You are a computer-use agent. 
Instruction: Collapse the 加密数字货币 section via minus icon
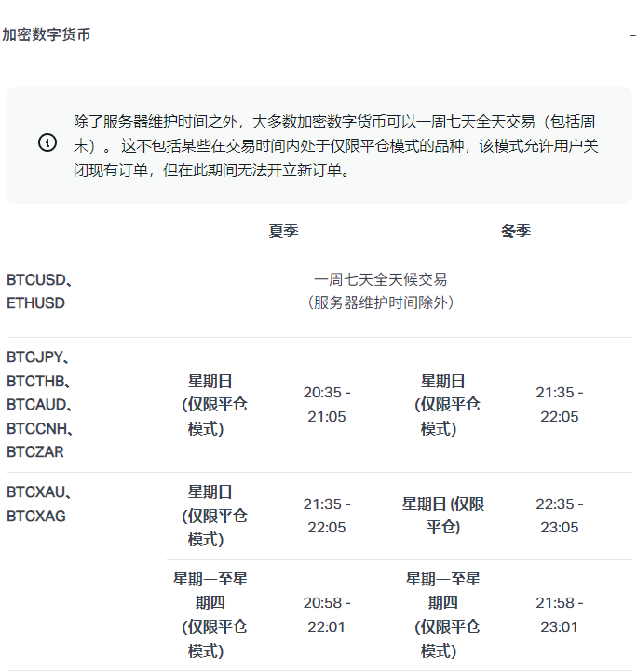click(x=632, y=35)
